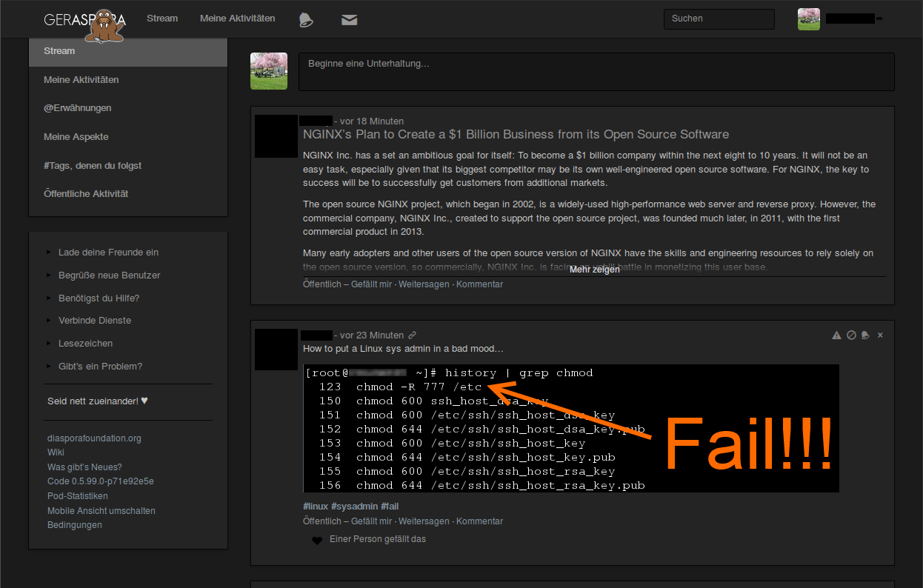
Task: Open the #fail tag
Action: (x=390, y=507)
